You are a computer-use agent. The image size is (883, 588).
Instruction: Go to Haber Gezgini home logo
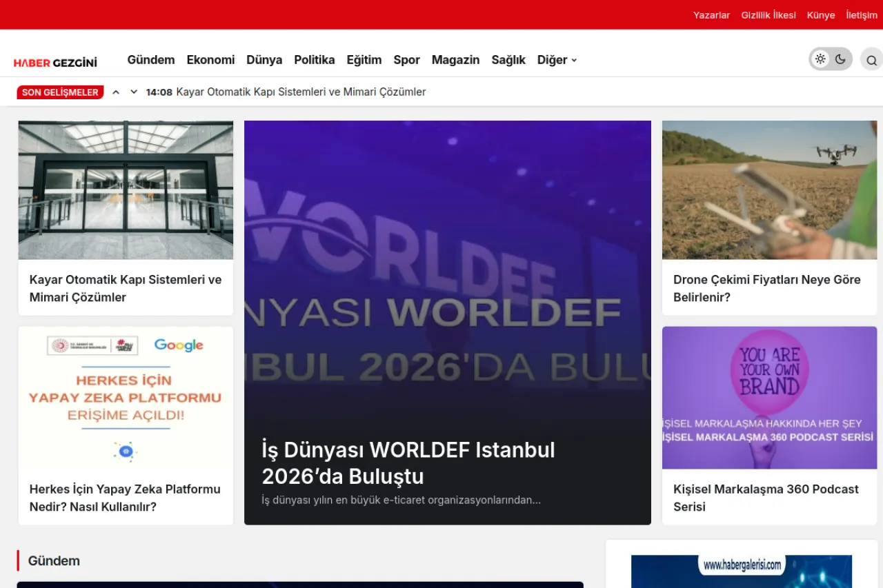click(55, 63)
